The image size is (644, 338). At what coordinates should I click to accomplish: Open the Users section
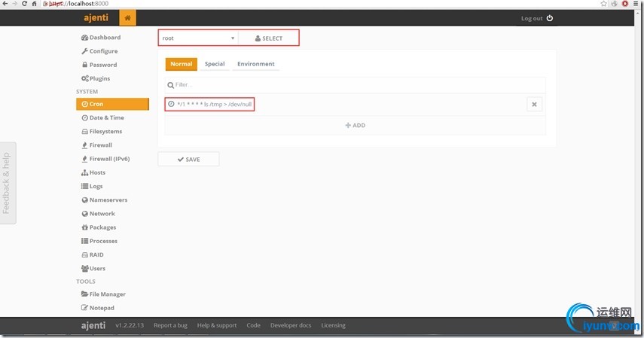click(x=93, y=269)
